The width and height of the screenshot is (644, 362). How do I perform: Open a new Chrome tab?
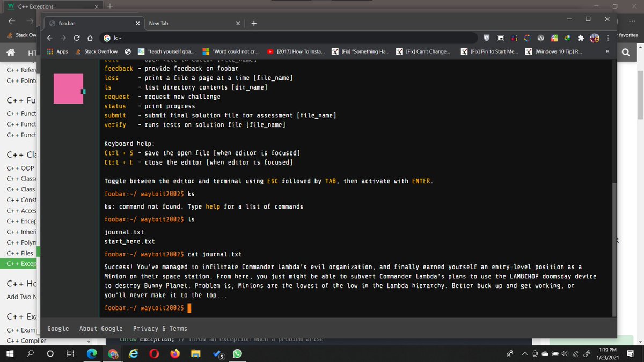pyautogui.click(x=254, y=24)
